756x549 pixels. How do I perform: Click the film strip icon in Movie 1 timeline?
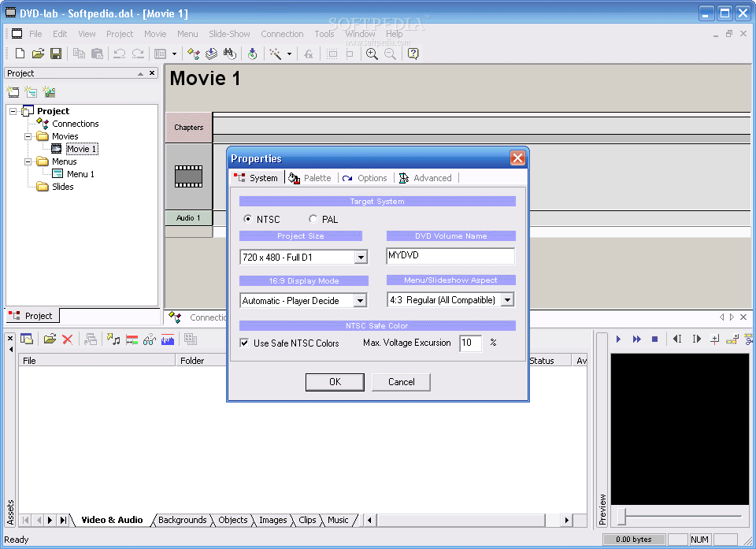pos(188,176)
